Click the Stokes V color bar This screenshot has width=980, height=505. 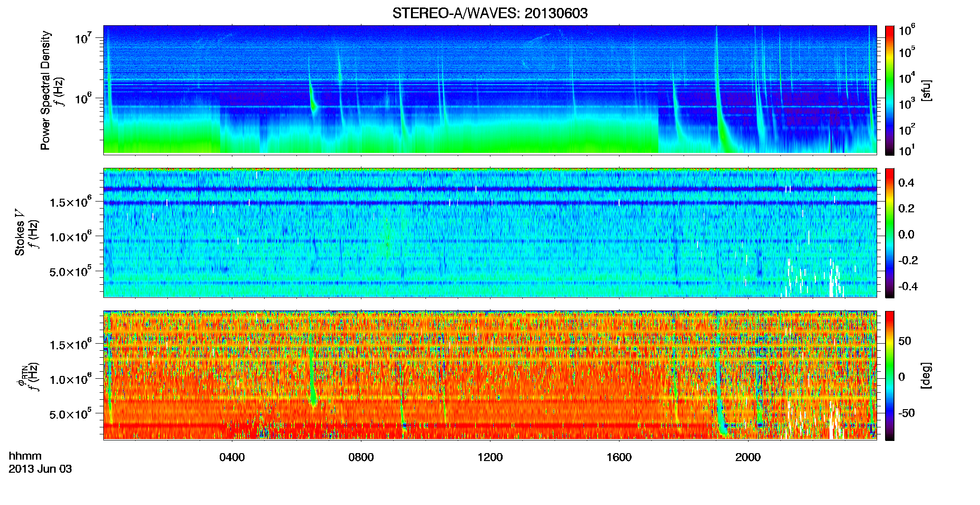[x=890, y=233]
